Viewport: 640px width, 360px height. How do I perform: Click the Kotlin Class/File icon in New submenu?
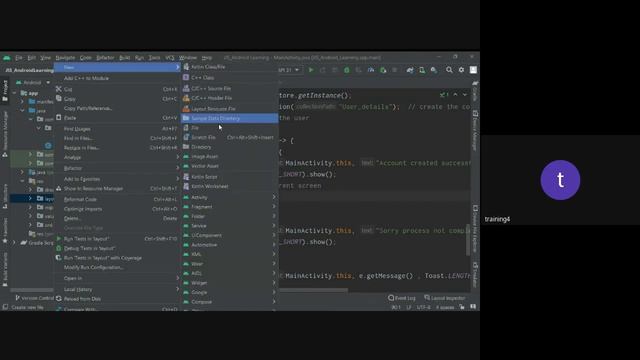186,67
